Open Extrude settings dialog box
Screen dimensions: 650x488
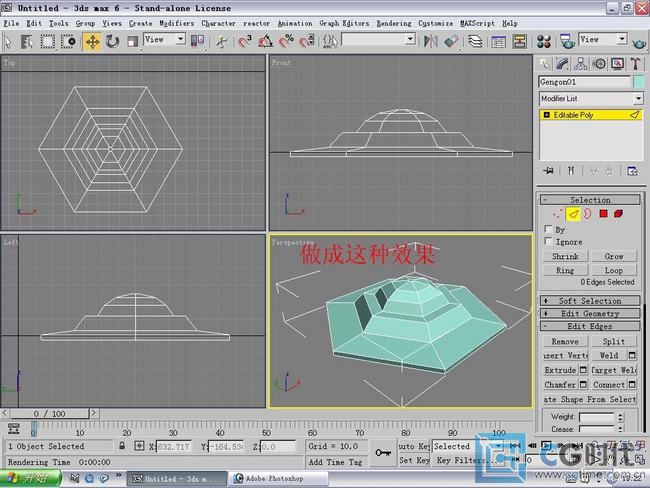(583, 370)
